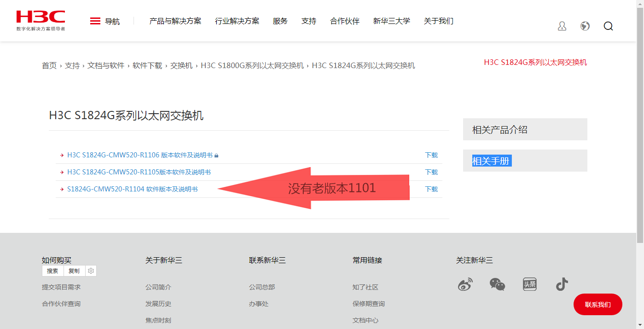Screen dimensions: 644x329
Task: Click 下载 for R1106 version
Action: click(431, 156)
